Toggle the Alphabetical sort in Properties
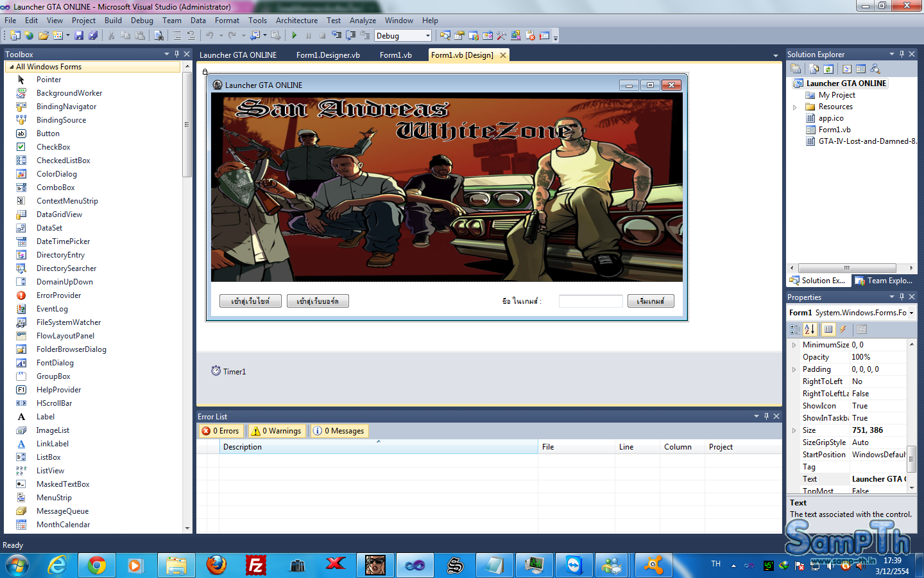 [x=810, y=329]
